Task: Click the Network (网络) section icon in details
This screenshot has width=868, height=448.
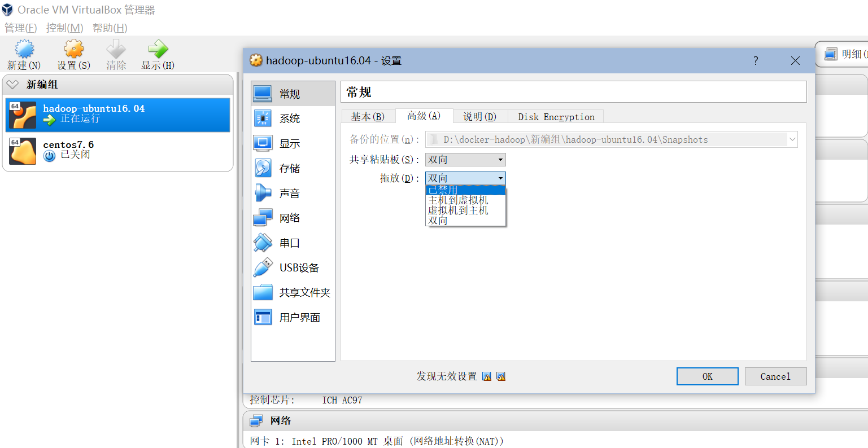Action: pos(256,420)
